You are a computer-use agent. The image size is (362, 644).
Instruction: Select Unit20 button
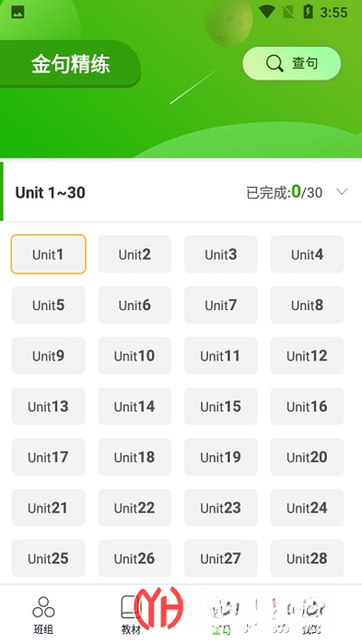307,456
